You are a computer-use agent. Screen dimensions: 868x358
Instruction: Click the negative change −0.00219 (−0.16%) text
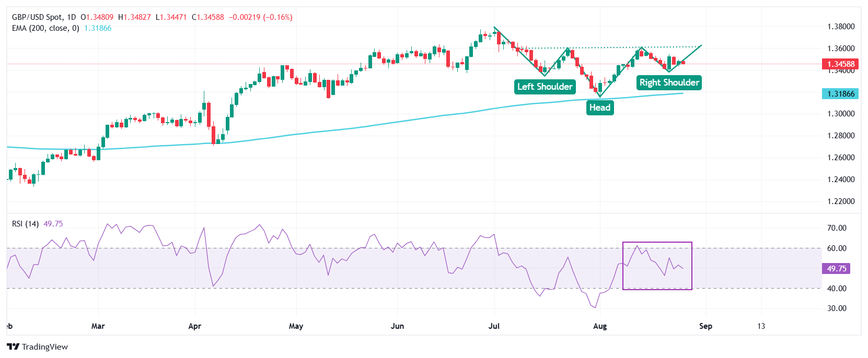[x=260, y=17]
